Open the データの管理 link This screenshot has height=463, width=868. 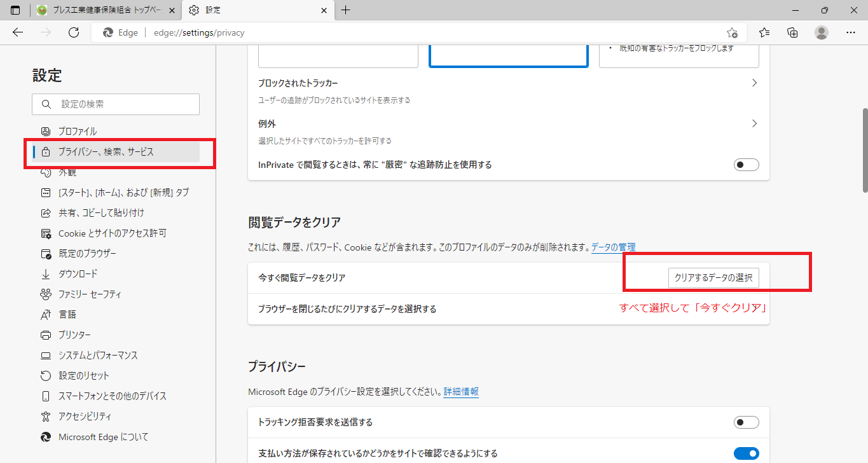(x=614, y=247)
